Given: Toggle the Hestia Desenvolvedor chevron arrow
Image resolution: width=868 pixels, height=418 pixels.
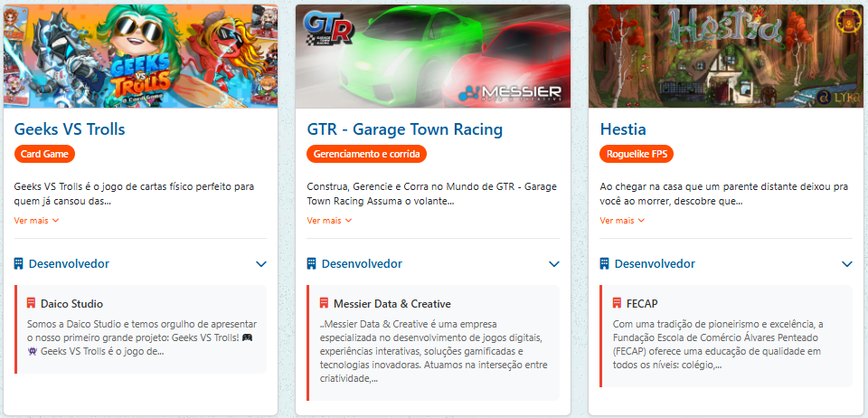Looking at the screenshot, I should (847, 264).
